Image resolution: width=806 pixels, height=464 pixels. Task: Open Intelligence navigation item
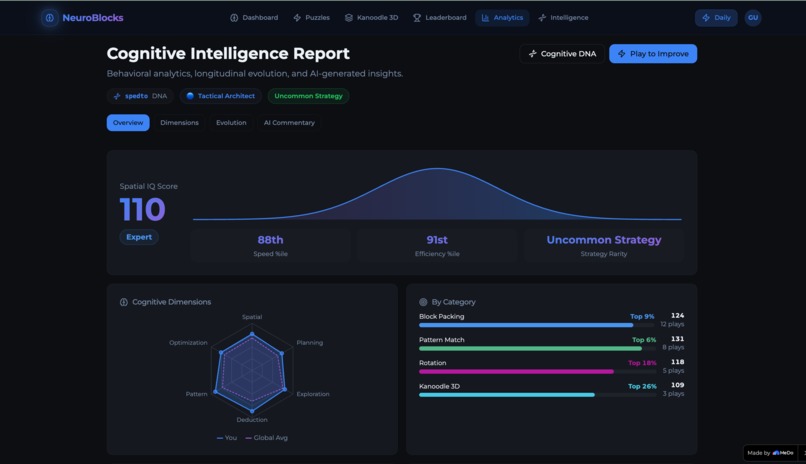click(x=563, y=17)
